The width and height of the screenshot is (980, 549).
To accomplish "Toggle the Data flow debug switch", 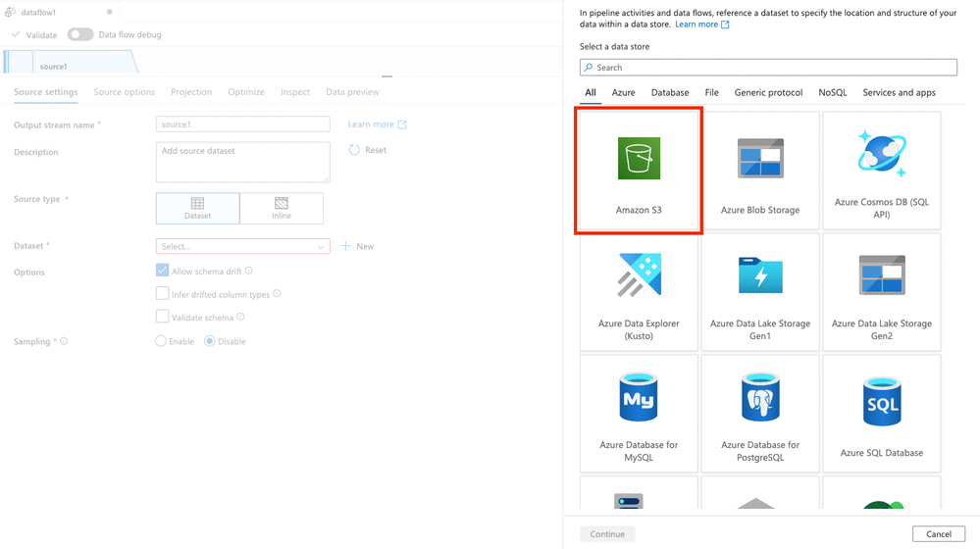I will [x=80, y=34].
